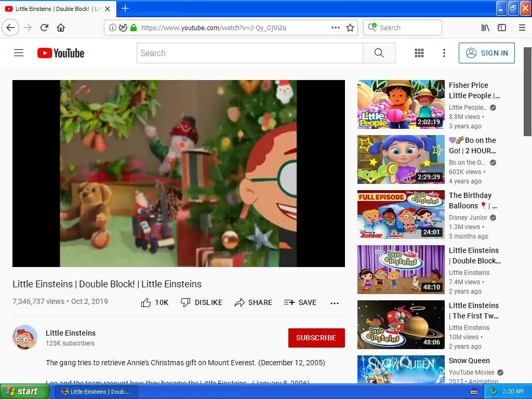This screenshot has width=532, height=399.
Task: Like the video with thumbs up
Action: pos(155,302)
